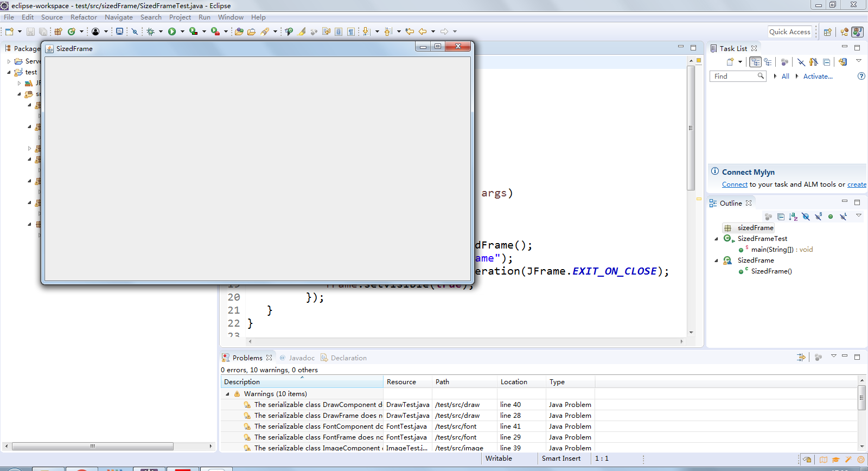Click the Skip All Breakpoints icon
Viewport: 868px width, 471px height.
pos(135,31)
